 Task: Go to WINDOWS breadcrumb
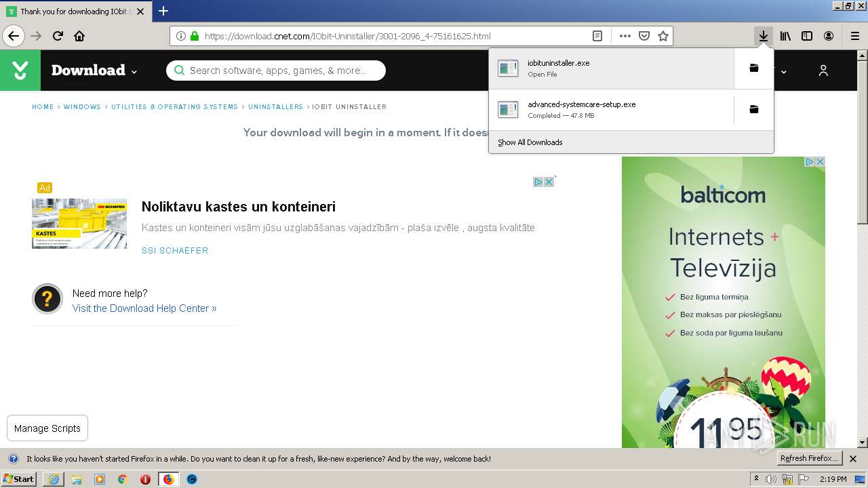coord(82,107)
